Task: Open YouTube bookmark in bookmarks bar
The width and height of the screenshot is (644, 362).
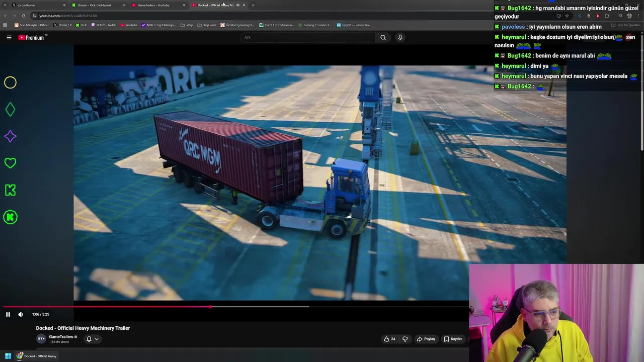Action: click(x=129, y=25)
